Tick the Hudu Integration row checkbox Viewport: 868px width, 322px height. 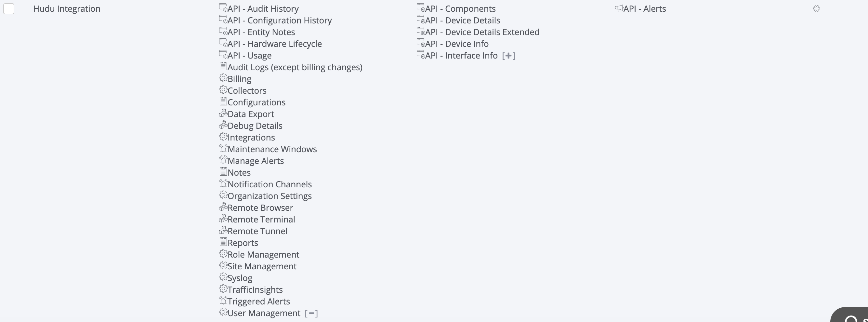tap(9, 9)
